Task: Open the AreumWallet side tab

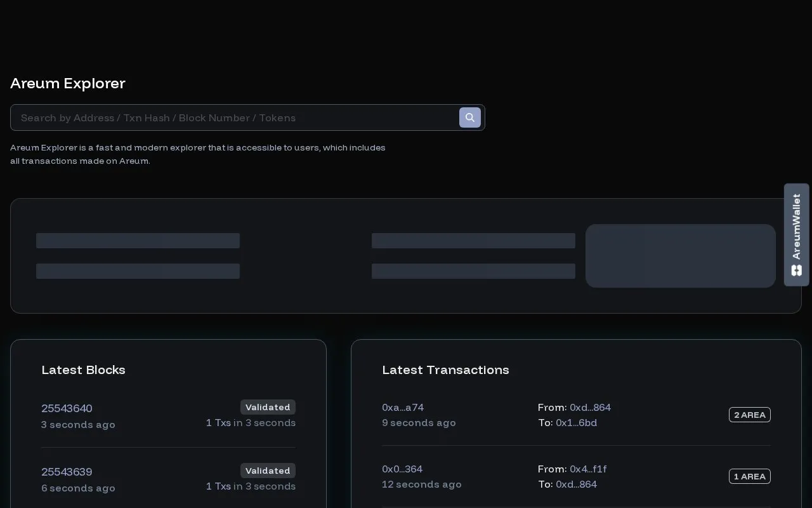Action: pyautogui.click(x=797, y=235)
